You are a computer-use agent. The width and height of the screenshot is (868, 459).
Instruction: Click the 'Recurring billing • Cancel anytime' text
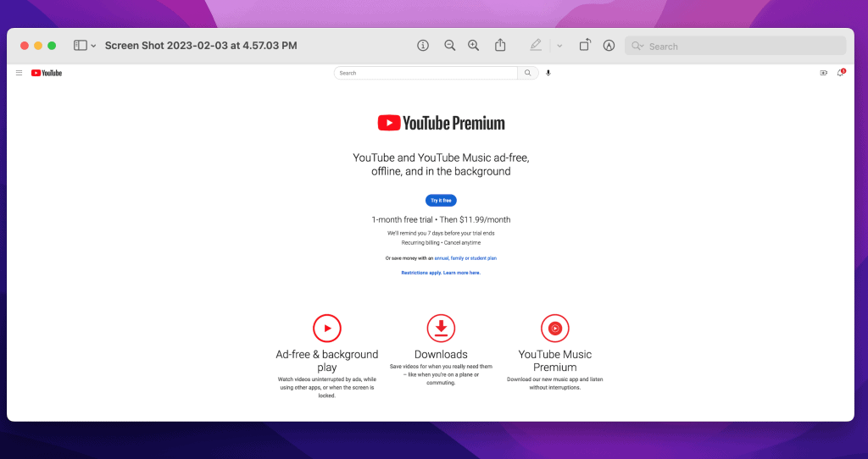(x=441, y=243)
